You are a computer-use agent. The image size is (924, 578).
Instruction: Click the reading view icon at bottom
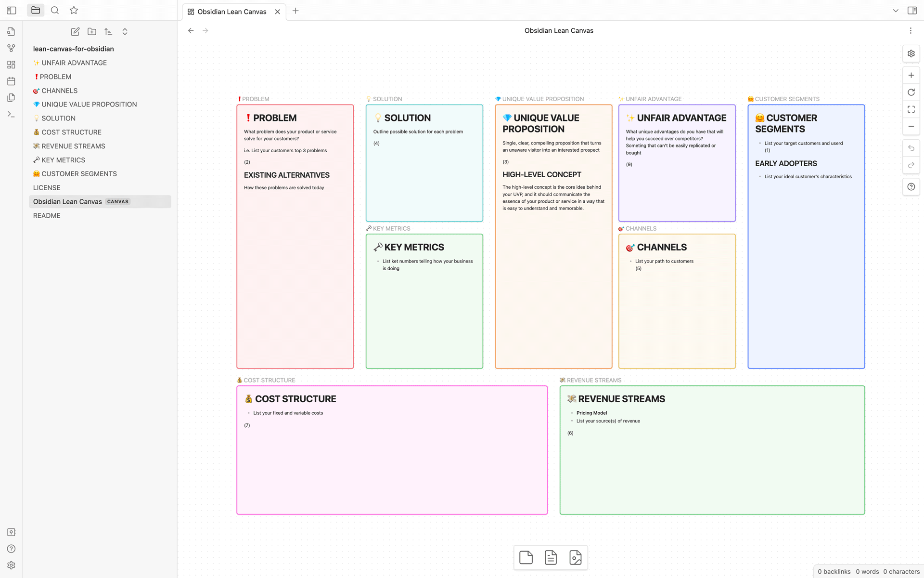[551, 557]
